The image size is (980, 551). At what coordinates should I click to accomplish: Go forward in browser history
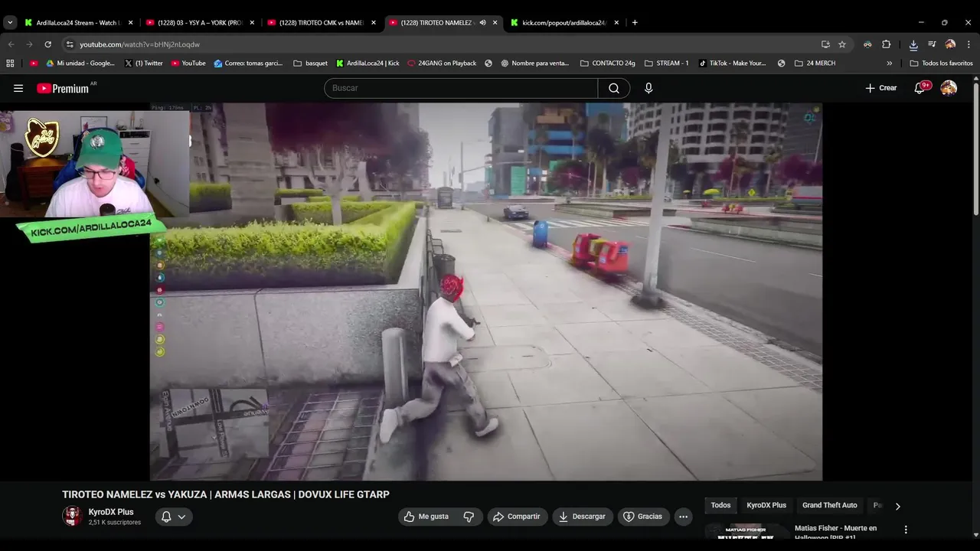coord(29,44)
